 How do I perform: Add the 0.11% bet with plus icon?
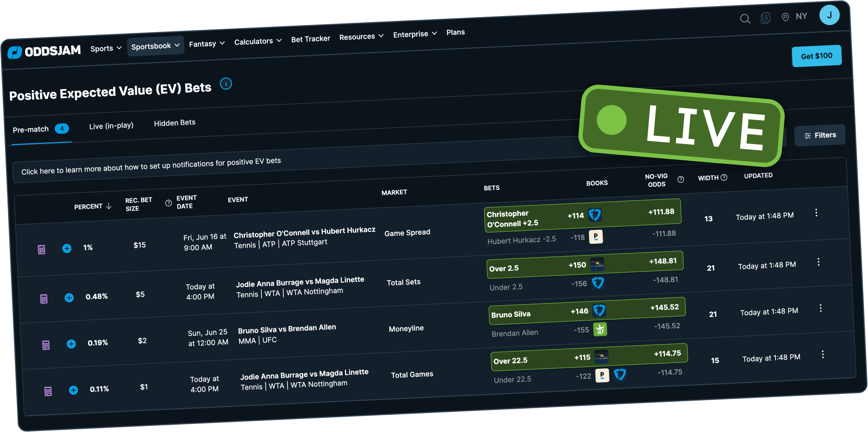74,390
